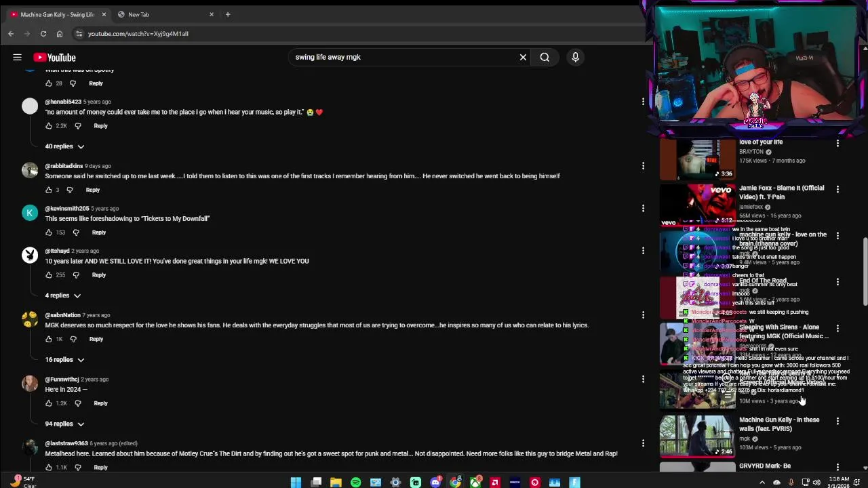868x488 pixels.
Task: Click the browser home button
Action: pyautogui.click(x=60, y=34)
